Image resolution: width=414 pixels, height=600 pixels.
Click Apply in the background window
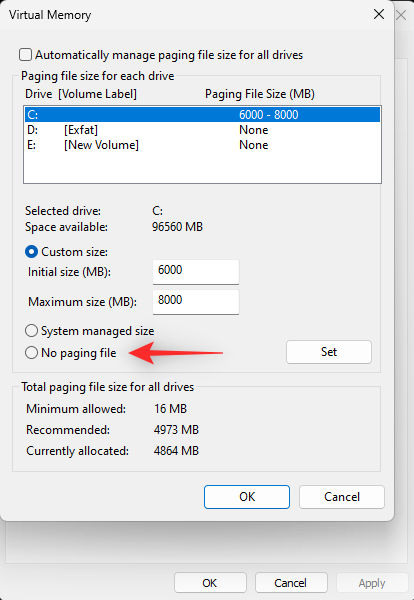pos(372,583)
